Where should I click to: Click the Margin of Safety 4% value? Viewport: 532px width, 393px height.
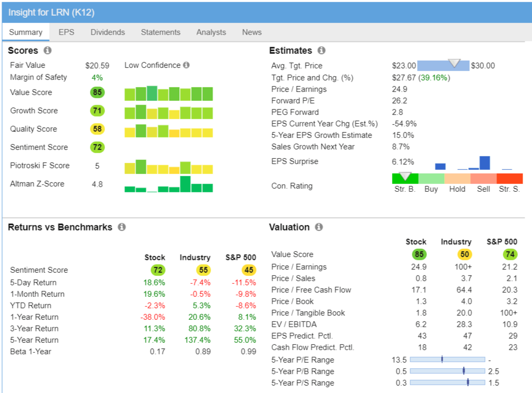(x=97, y=78)
